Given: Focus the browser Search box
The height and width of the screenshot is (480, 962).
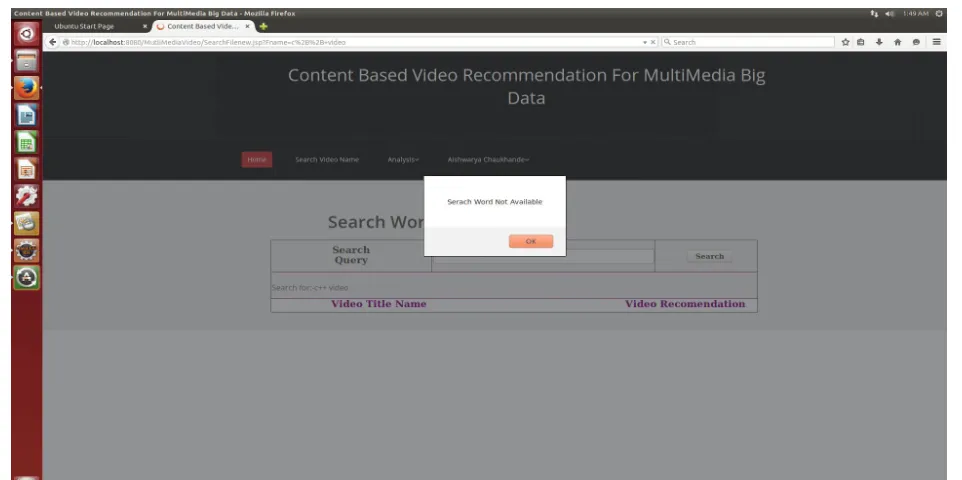Looking at the screenshot, I should click(747, 42).
